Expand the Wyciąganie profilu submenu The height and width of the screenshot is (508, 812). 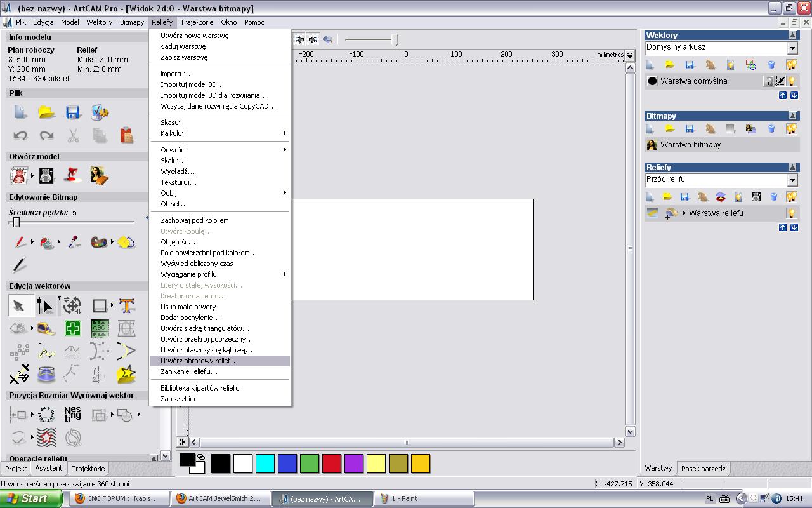pos(220,274)
